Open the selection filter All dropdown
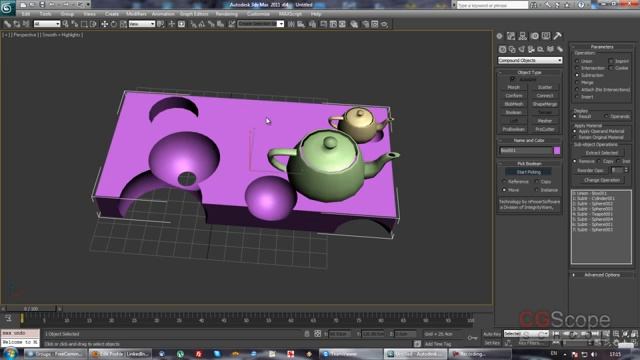 tap(47, 24)
